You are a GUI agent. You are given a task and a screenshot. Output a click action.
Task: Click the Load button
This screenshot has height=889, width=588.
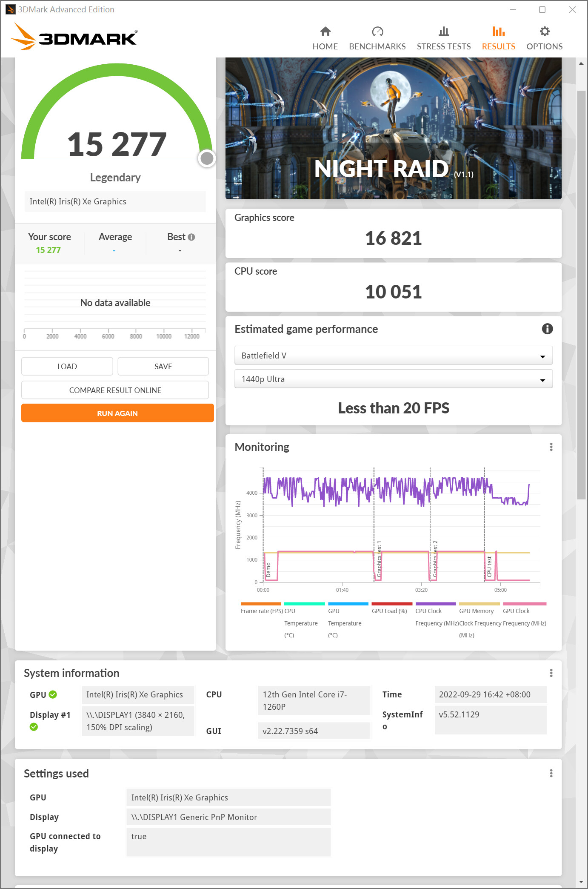pos(67,366)
